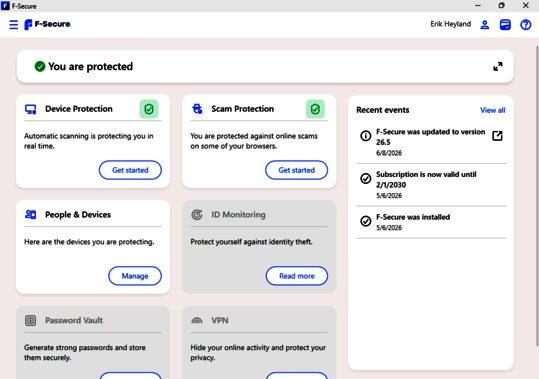Click the F-Secure logo in header

click(47, 24)
